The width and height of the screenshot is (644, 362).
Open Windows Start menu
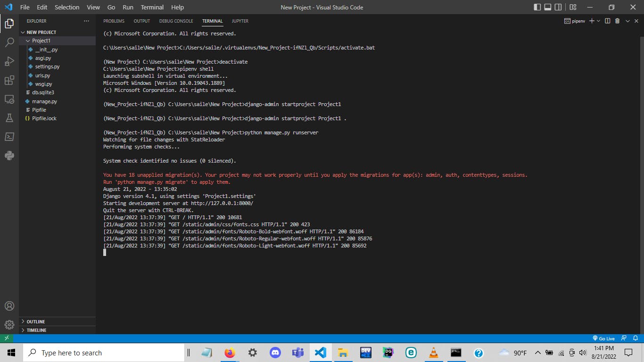11,353
